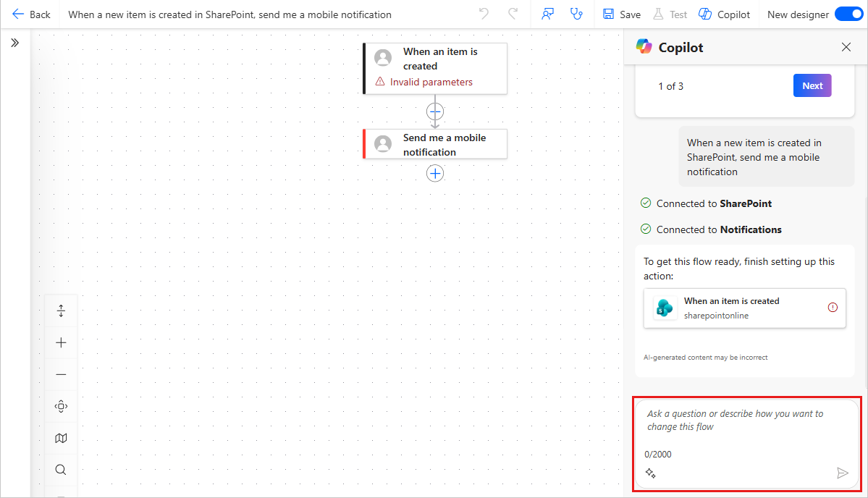This screenshot has width=868, height=498.
Task: Focus the Copilot question input field
Action: coord(746,421)
